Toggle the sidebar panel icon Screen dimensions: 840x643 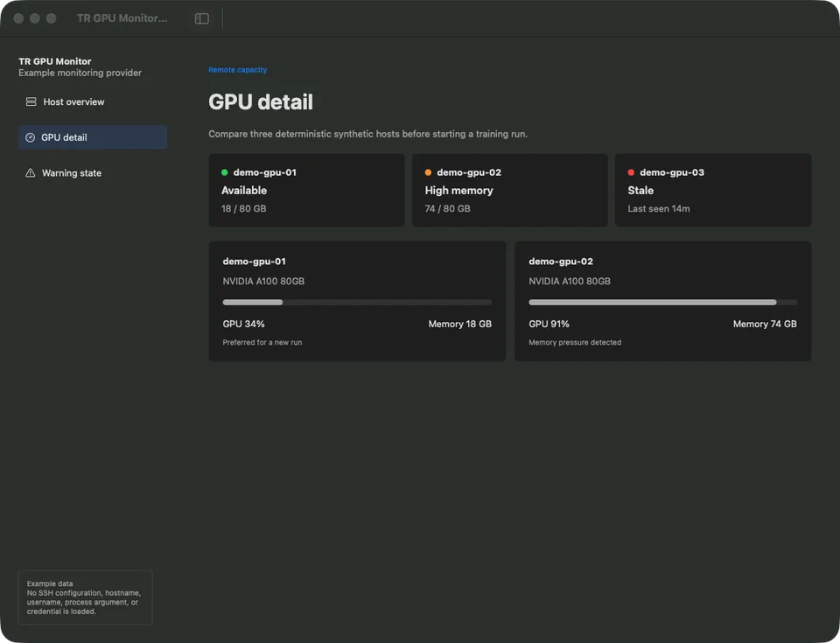click(201, 18)
